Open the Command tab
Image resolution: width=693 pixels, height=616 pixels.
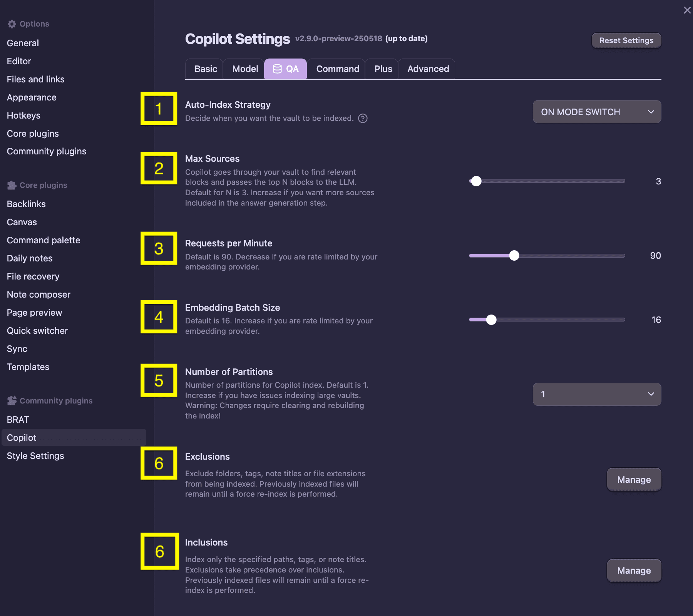(x=337, y=69)
